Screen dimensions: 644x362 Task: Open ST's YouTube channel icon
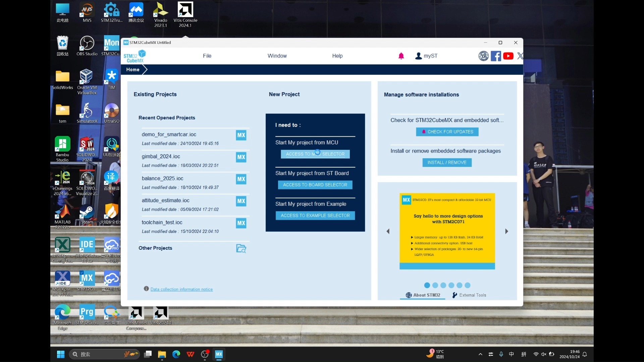point(508,56)
